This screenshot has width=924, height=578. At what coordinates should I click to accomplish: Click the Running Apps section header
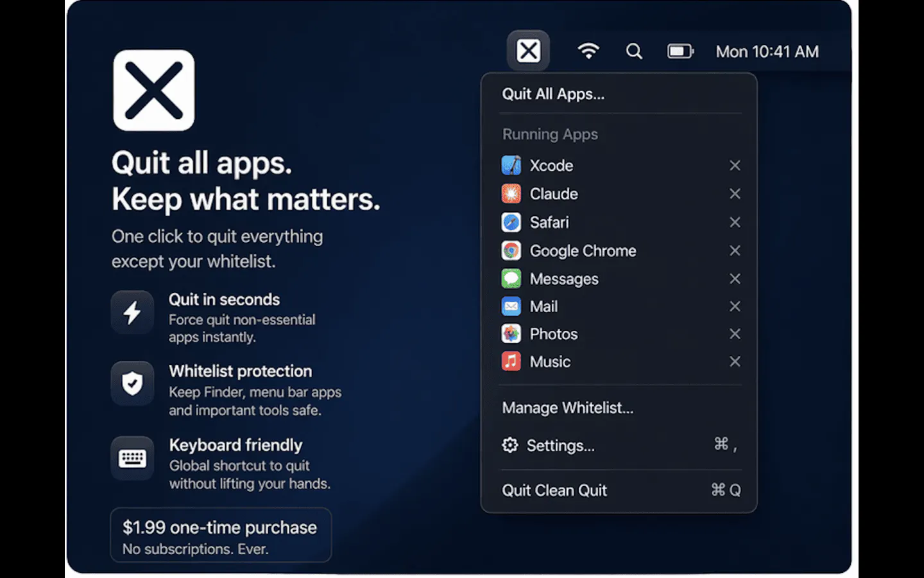click(x=550, y=134)
